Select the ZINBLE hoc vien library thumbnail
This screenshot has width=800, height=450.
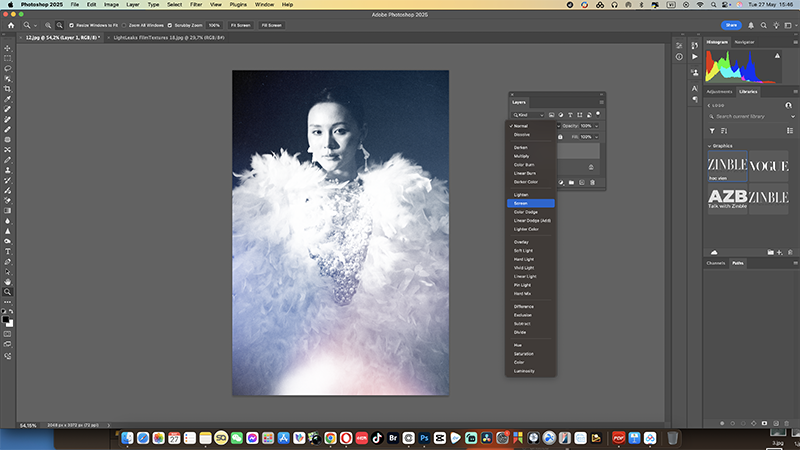pos(727,167)
